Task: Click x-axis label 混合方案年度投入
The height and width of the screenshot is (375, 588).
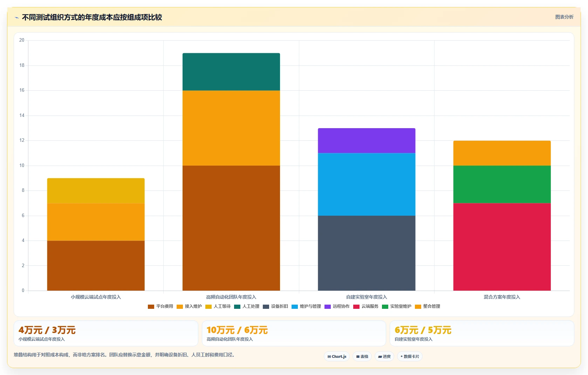Action: coord(502,297)
